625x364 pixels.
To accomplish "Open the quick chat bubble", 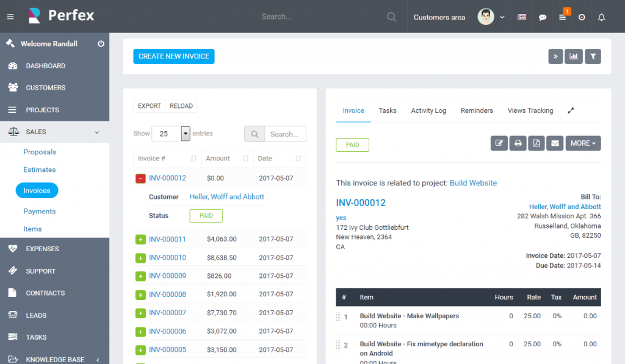I will tap(543, 16).
